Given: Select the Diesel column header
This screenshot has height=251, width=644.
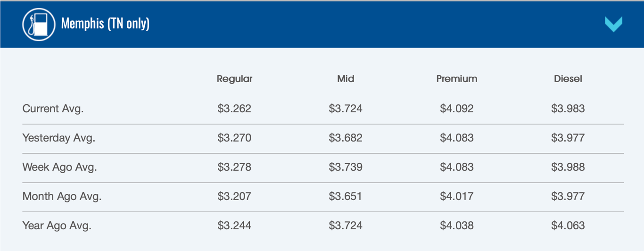Looking at the screenshot, I should (568, 79).
